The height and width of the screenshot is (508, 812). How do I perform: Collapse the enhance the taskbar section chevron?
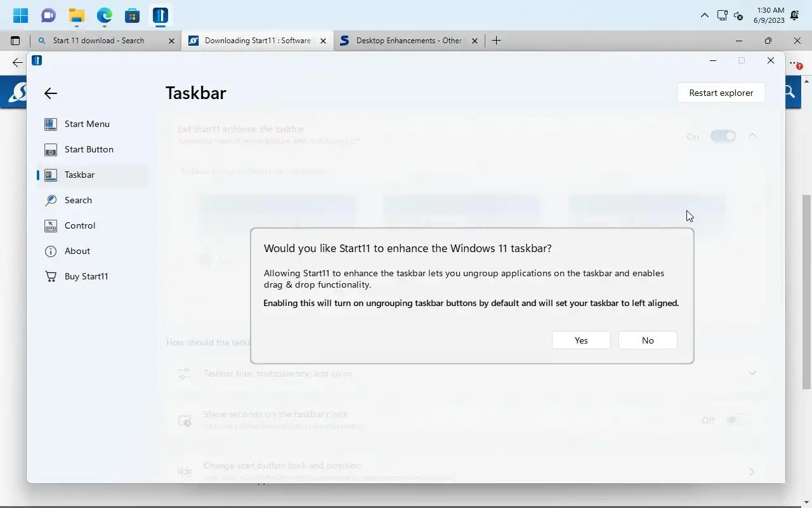(752, 135)
